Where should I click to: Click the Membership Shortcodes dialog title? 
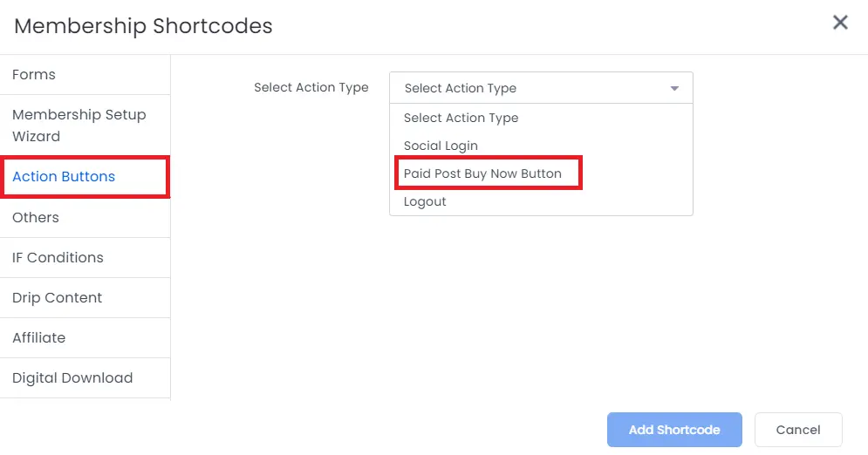143,26
